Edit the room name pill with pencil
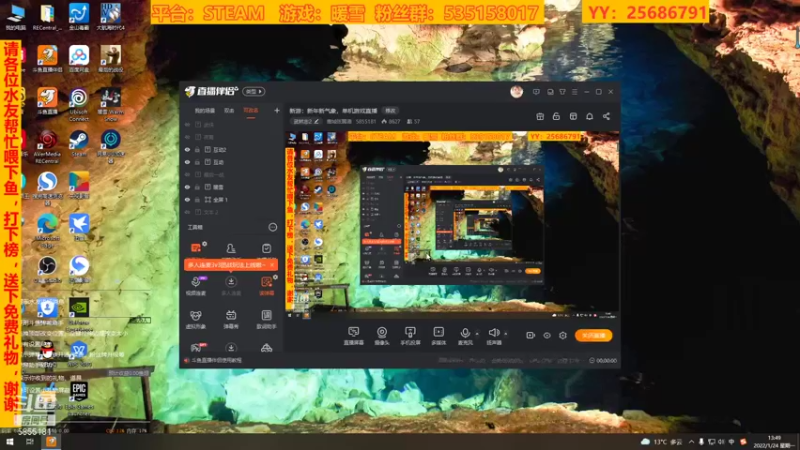800x450 pixels. (306, 121)
